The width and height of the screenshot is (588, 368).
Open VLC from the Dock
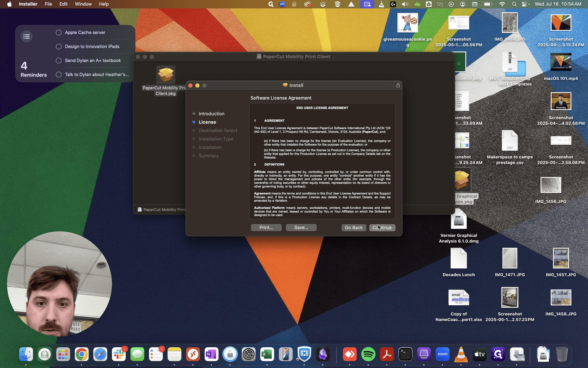[x=461, y=354]
